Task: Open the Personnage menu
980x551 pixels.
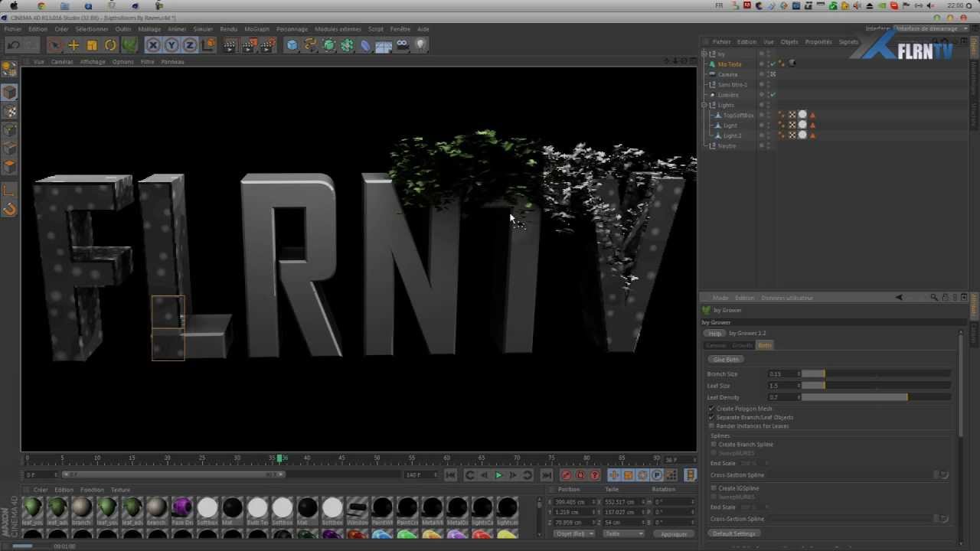Action: [292, 29]
